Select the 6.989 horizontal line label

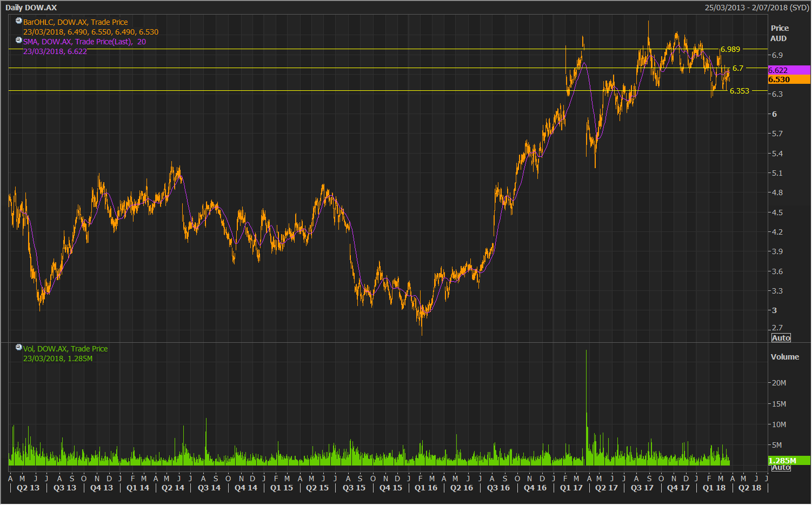730,49
